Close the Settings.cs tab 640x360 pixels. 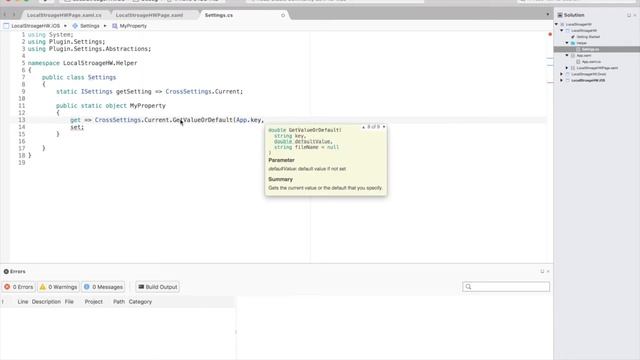point(283,16)
